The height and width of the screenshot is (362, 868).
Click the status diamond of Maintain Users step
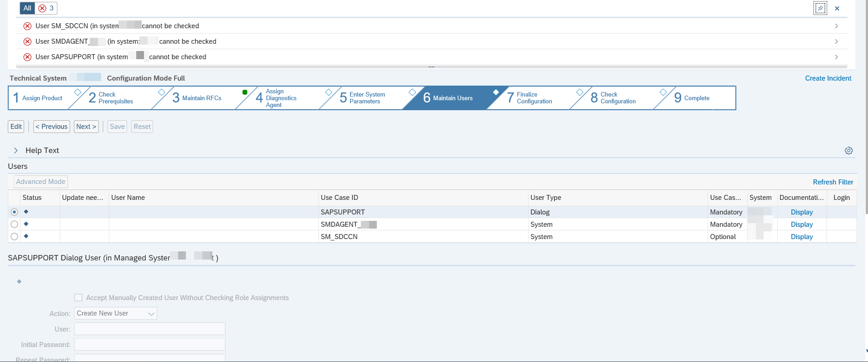coord(496,92)
